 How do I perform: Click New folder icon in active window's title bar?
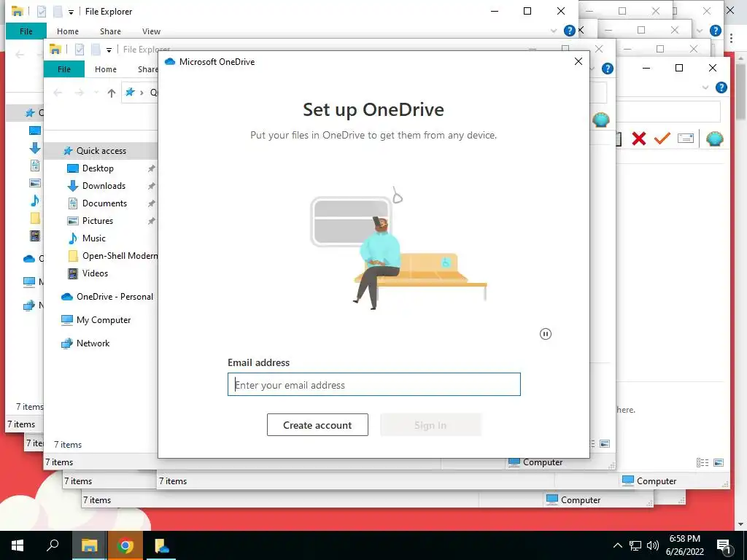tap(58, 12)
